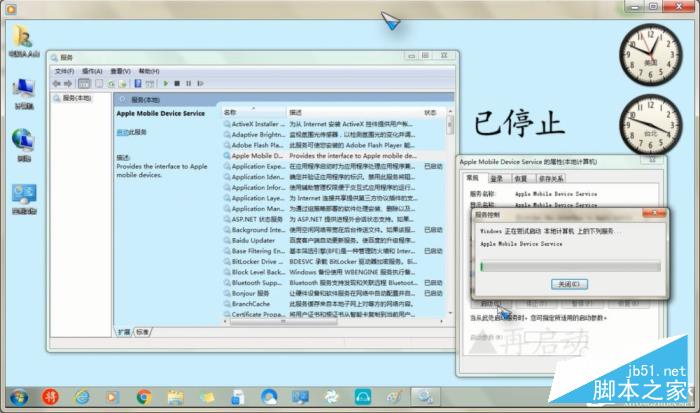
Task: Select the Bonjour 服务 row
Action: coord(334,293)
